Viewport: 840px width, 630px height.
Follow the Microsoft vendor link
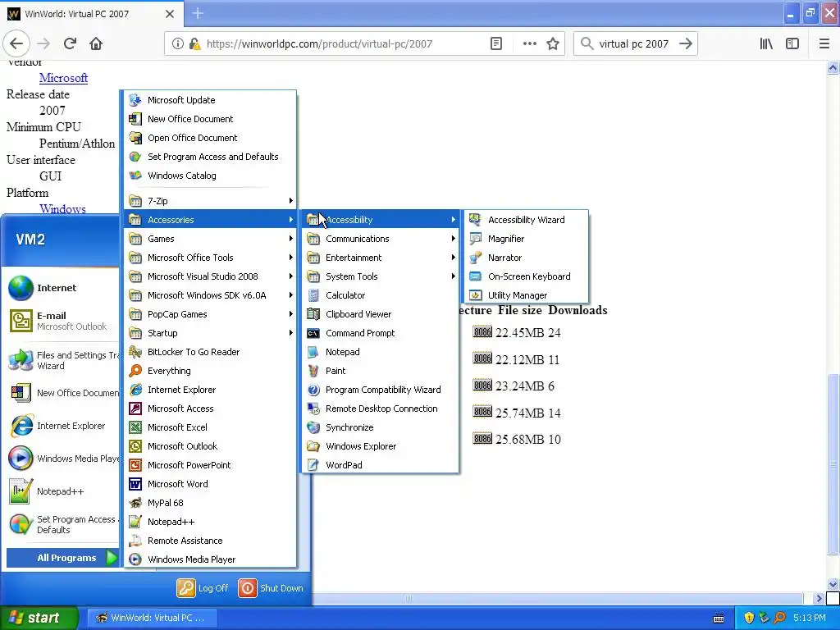63,78
